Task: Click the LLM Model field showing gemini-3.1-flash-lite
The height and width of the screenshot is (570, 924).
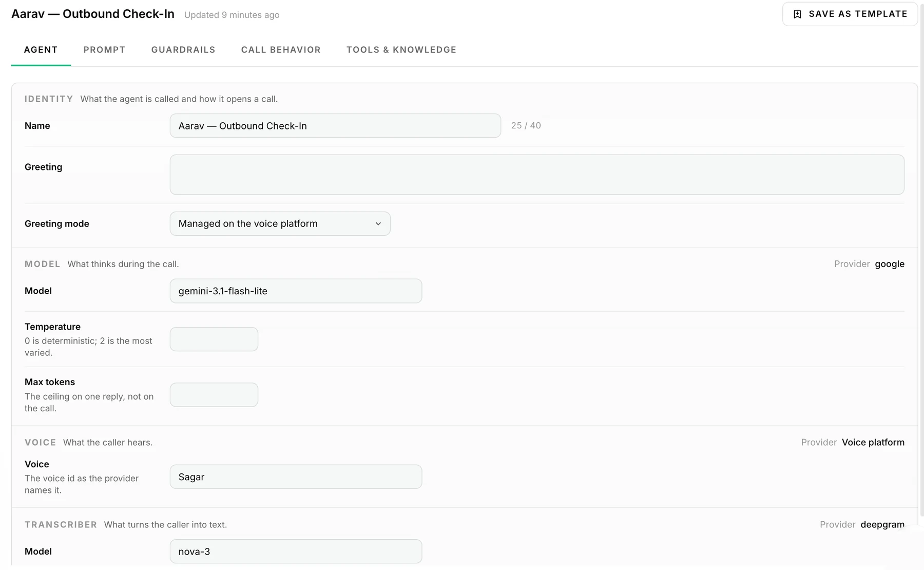Action: click(x=296, y=291)
